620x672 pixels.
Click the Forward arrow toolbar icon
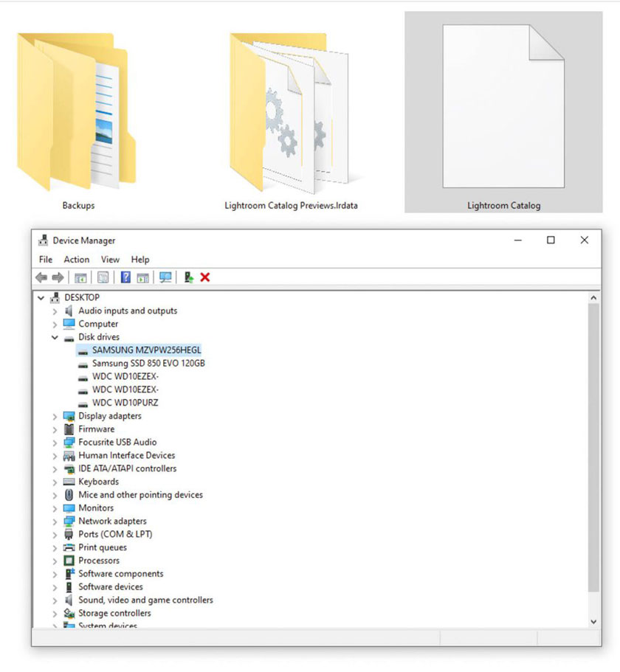click(58, 277)
